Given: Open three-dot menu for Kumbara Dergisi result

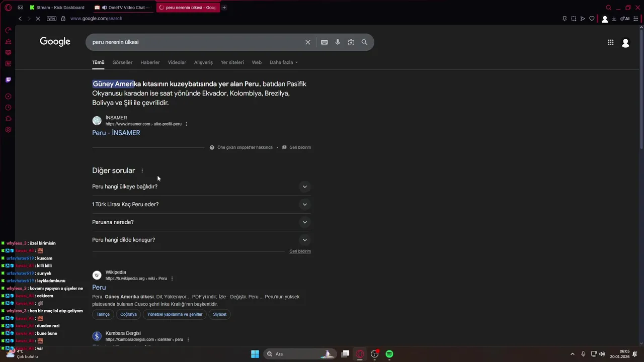Looking at the screenshot, I should pyautogui.click(x=188, y=340).
